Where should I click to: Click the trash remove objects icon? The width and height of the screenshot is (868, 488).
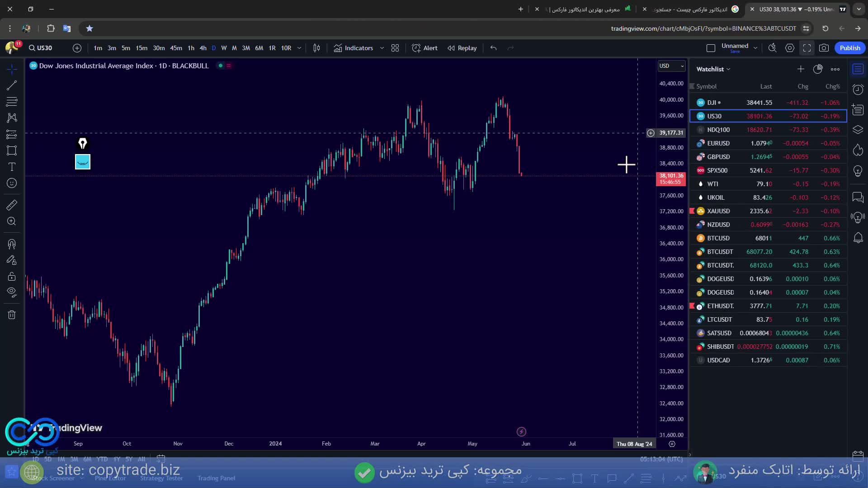click(x=12, y=315)
